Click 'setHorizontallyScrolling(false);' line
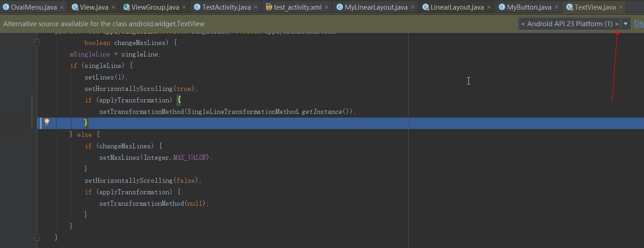 click(143, 180)
